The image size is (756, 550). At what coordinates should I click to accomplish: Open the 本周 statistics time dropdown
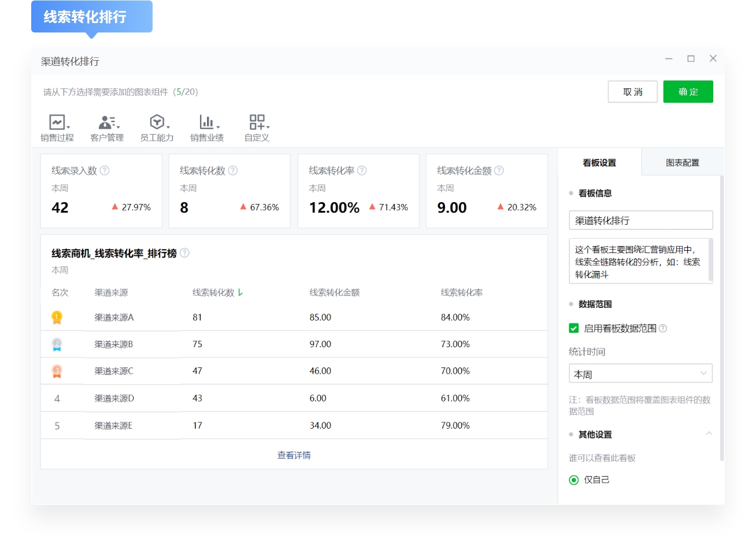click(640, 373)
